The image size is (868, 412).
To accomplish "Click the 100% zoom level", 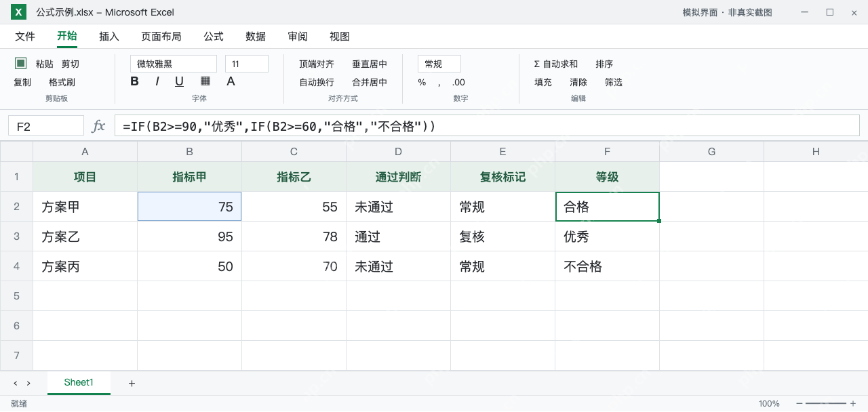I will click(x=769, y=404).
